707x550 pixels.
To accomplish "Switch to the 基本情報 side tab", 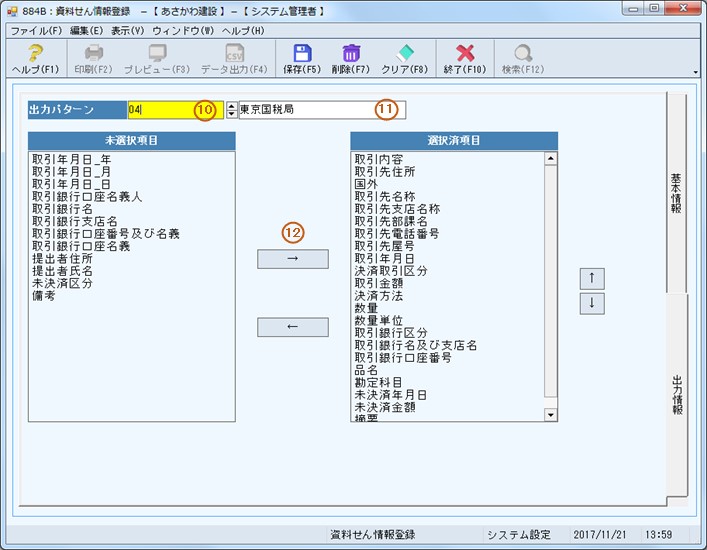I will [676, 195].
